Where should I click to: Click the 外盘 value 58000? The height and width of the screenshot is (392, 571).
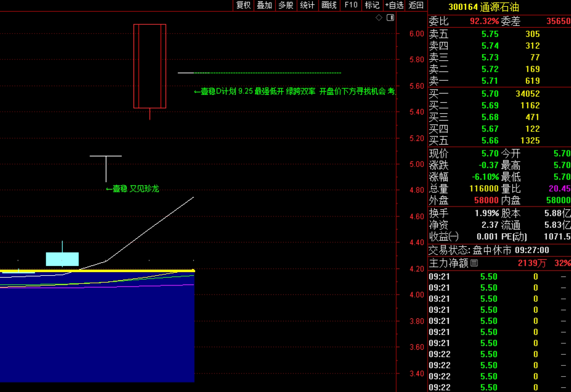click(486, 200)
